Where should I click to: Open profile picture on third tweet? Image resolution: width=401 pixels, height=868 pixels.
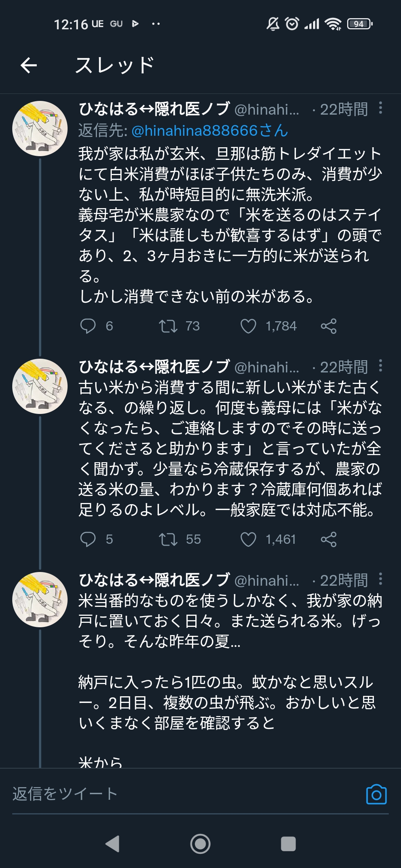click(x=40, y=600)
